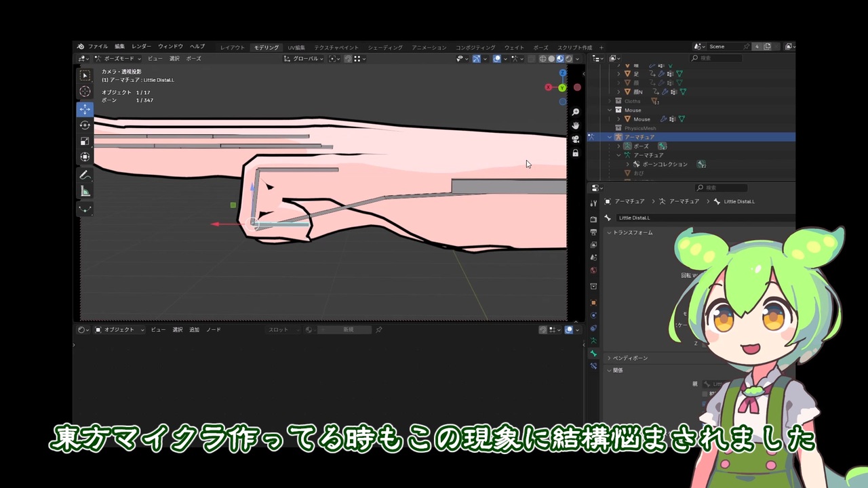Activate the 3D Cursor tool
Image resolution: width=868 pixels, height=488 pixels.
pyautogui.click(x=85, y=91)
